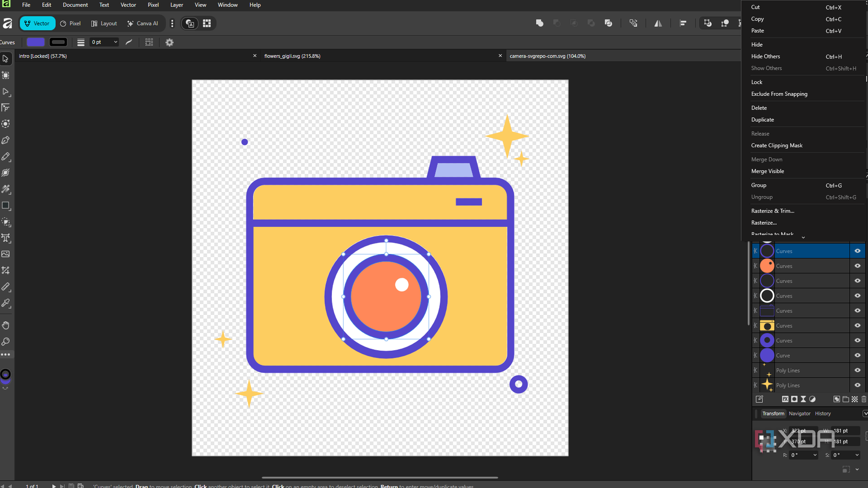Open the toolbar vertical ellipsis menu
Screen dimensions: 868x488
click(172, 23)
